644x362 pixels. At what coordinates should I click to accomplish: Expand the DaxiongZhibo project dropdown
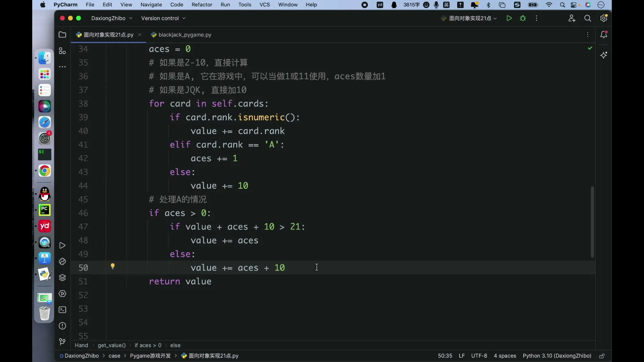point(112,18)
